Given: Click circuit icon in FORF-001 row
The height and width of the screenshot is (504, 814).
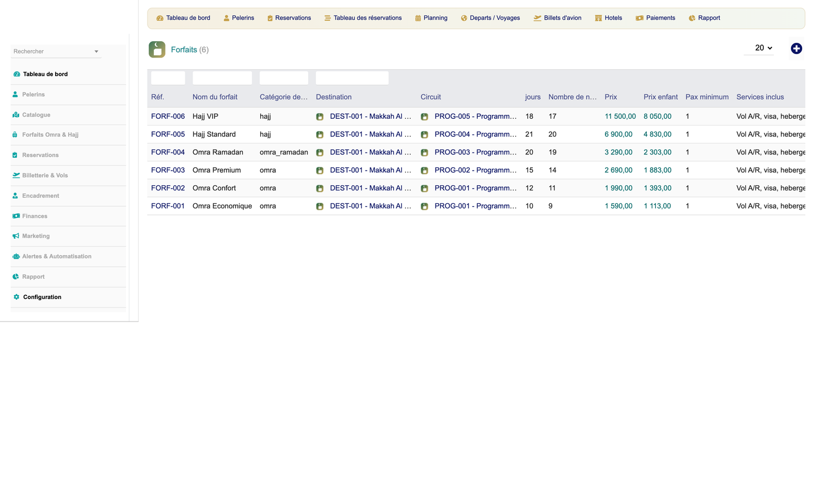Looking at the screenshot, I should pyautogui.click(x=425, y=207).
